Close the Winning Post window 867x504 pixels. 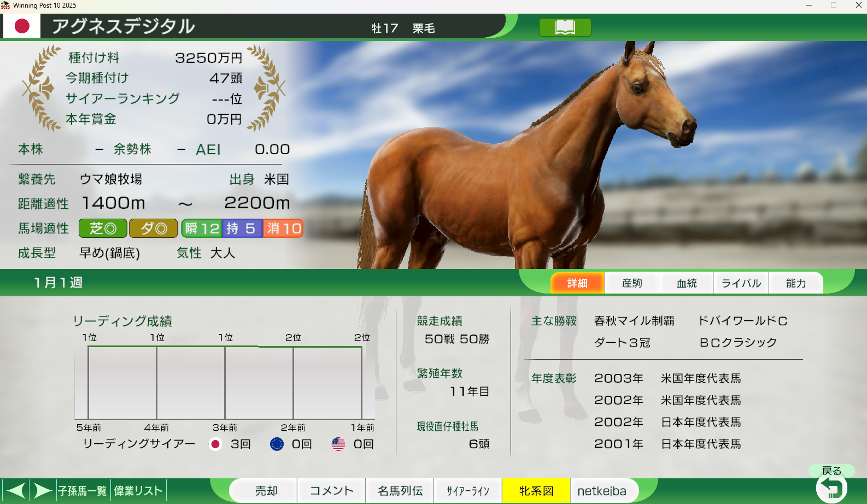[x=858, y=5]
